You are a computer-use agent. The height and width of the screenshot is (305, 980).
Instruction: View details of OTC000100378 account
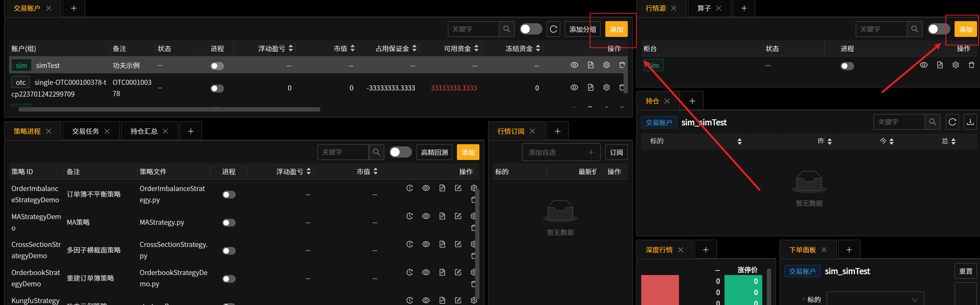[574, 87]
